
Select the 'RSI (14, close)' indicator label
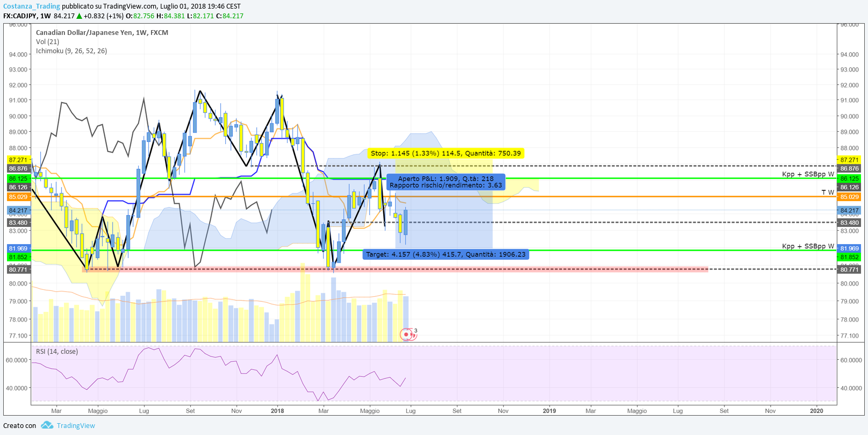pos(57,352)
